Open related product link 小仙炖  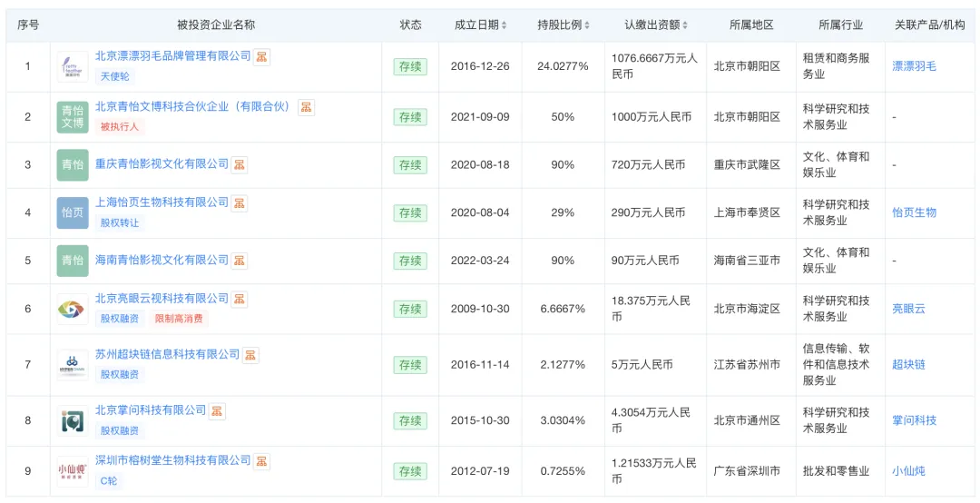[x=908, y=471]
